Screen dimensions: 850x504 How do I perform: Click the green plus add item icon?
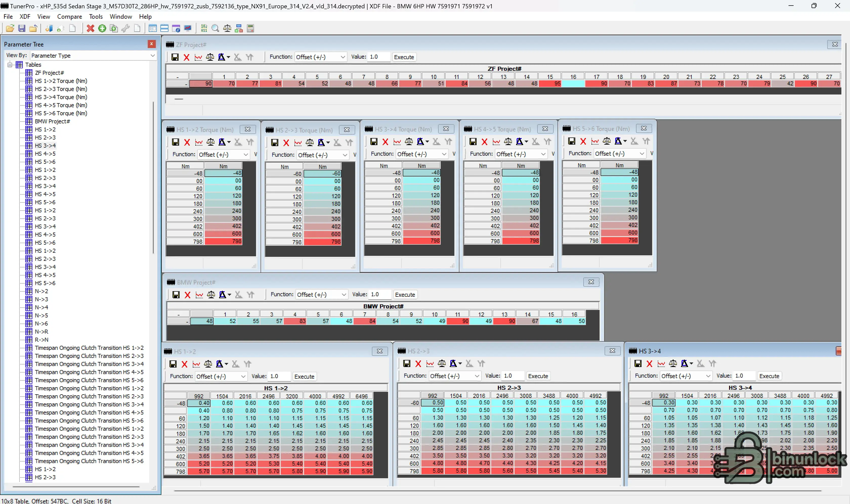click(102, 29)
